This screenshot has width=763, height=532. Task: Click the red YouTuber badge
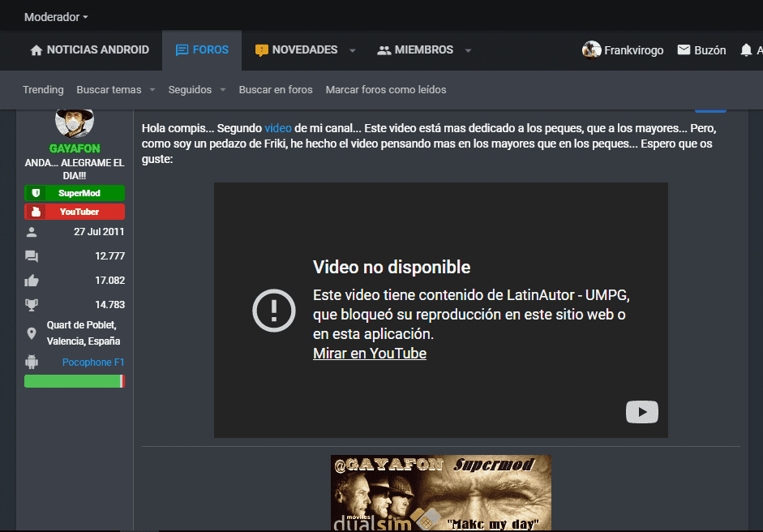[75, 212]
